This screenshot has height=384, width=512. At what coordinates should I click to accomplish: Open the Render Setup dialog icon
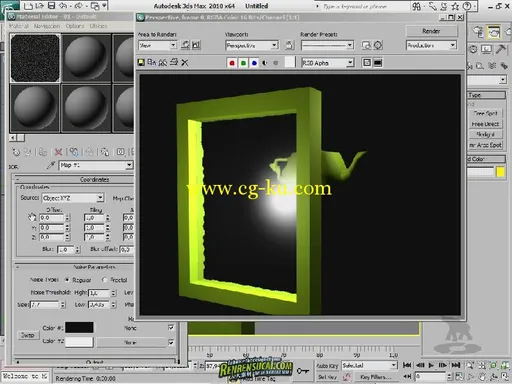click(x=366, y=45)
